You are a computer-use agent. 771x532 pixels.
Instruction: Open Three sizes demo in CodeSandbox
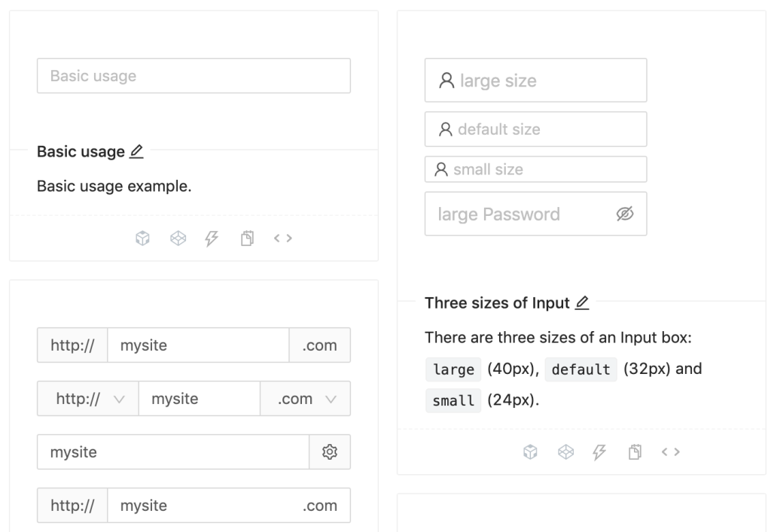(531, 451)
